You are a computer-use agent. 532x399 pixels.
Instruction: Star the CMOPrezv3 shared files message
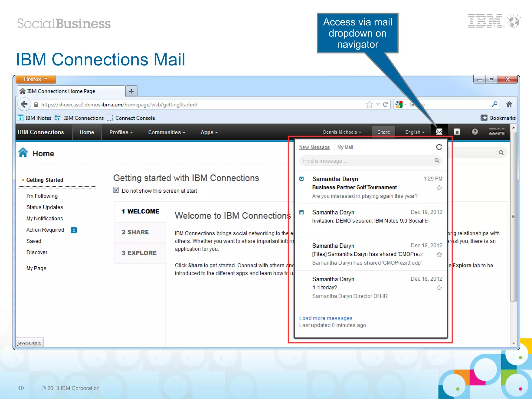pos(439,254)
